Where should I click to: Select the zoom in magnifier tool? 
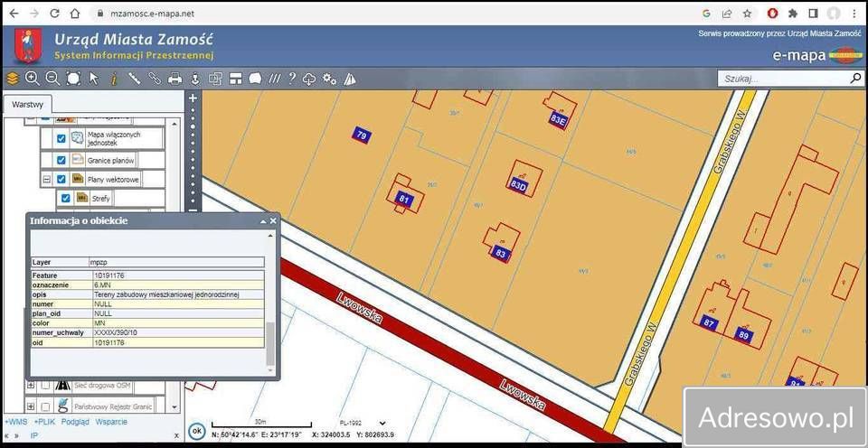[33, 79]
